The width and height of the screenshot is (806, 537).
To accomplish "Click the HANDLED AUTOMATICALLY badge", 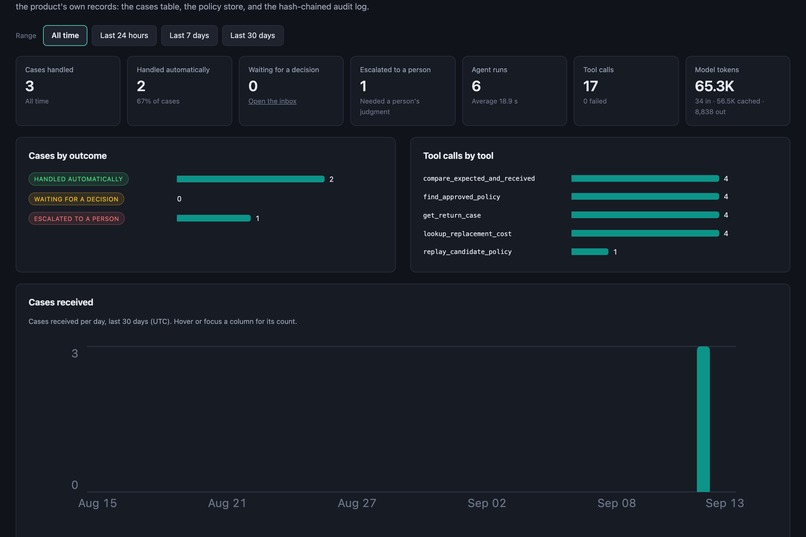I will [x=78, y=179].
